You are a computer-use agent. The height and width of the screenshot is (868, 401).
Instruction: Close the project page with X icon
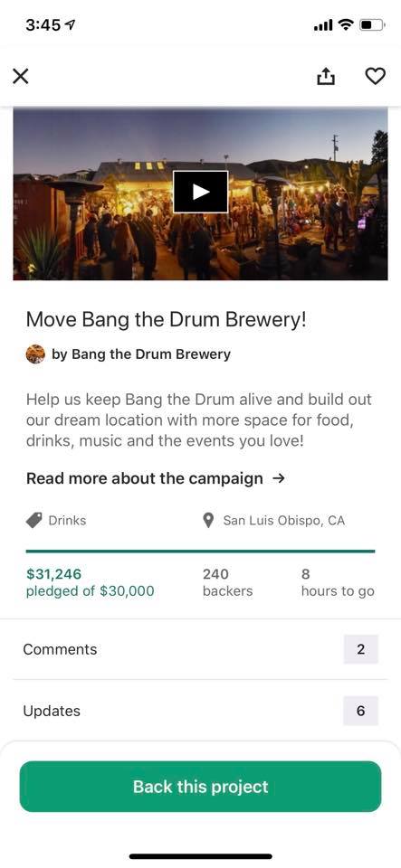pos(21,76)
